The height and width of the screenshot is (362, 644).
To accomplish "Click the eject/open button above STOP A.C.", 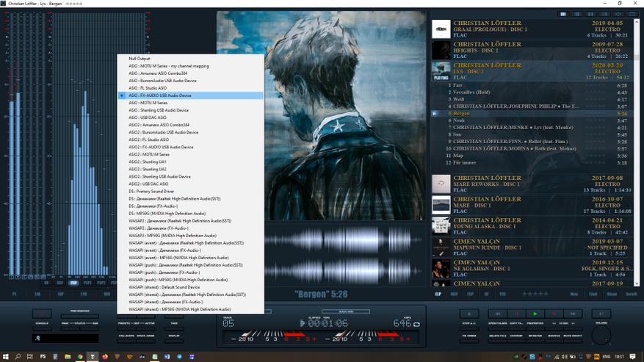I will [x=469, y=314].
